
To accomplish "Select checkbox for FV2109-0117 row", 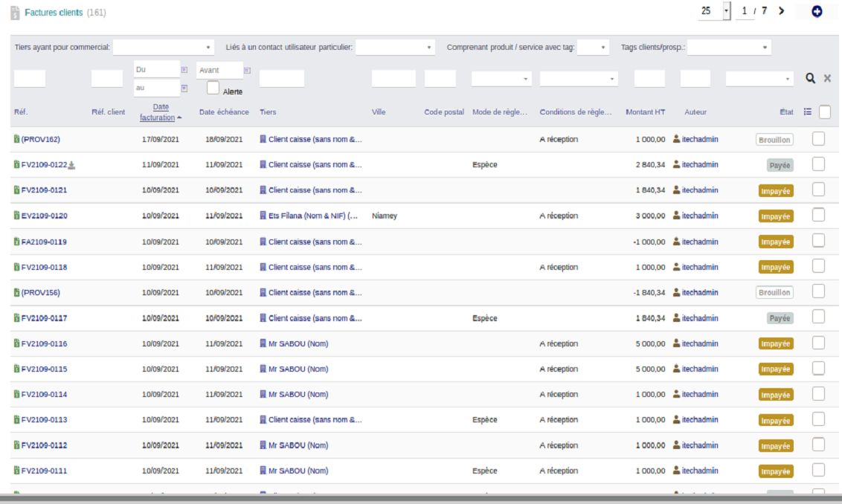I will click(818, 317).
